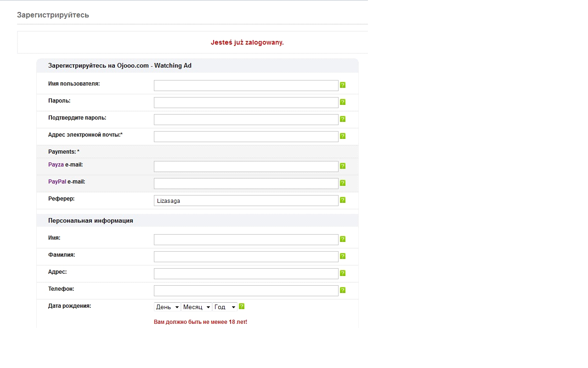
Task: Open help icon for Адрес электронной почты
Action: tap(343, 136)
